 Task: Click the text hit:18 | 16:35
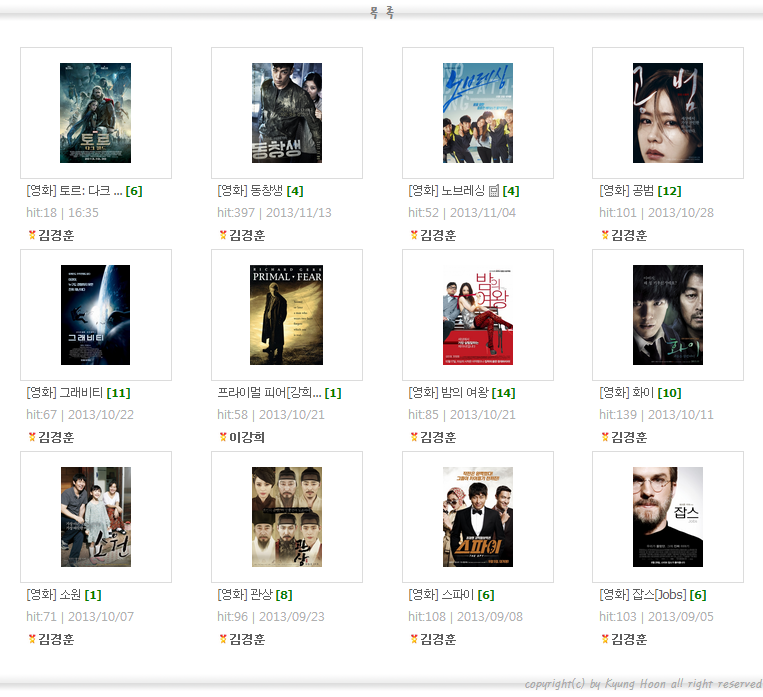62,213
